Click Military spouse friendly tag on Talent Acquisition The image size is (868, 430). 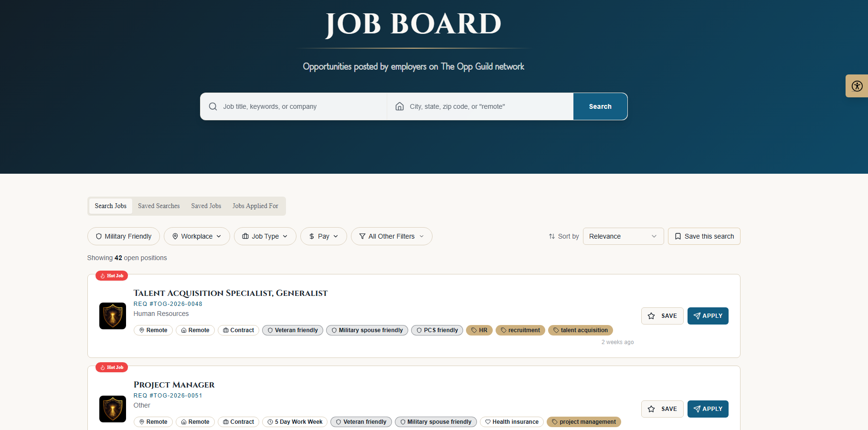click(x=367, y=330)
